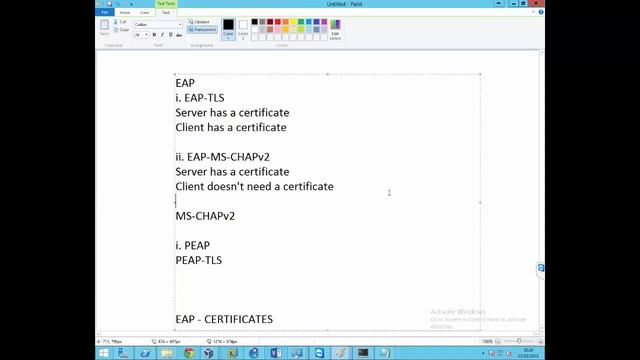The height and width of the screenshot is (360, 640).
Task: Click the Cut scissors icon
Action: click(x=116, y=22)
